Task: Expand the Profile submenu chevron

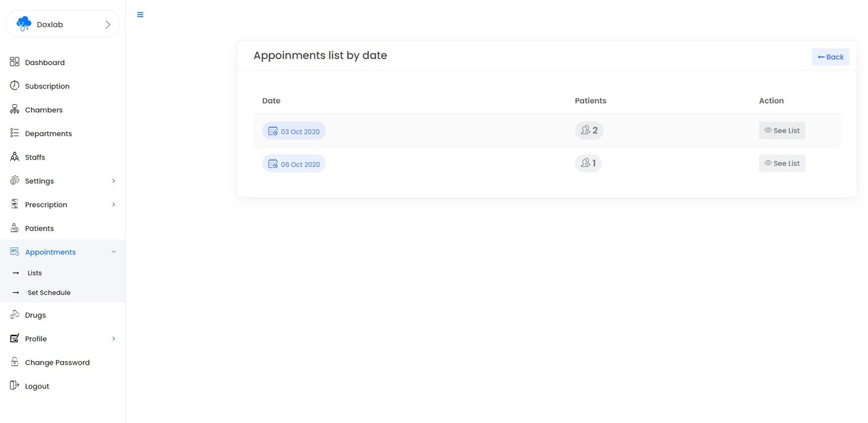Action: pos(113,338)
